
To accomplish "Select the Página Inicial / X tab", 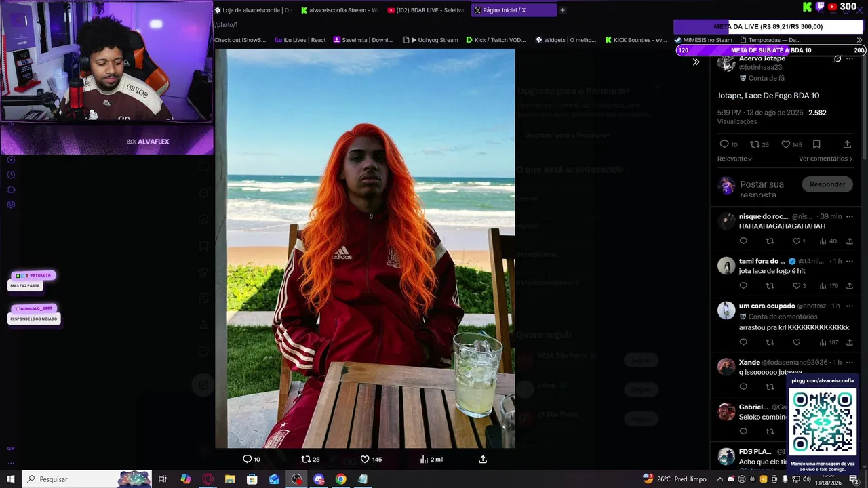I will coord(513,10).
